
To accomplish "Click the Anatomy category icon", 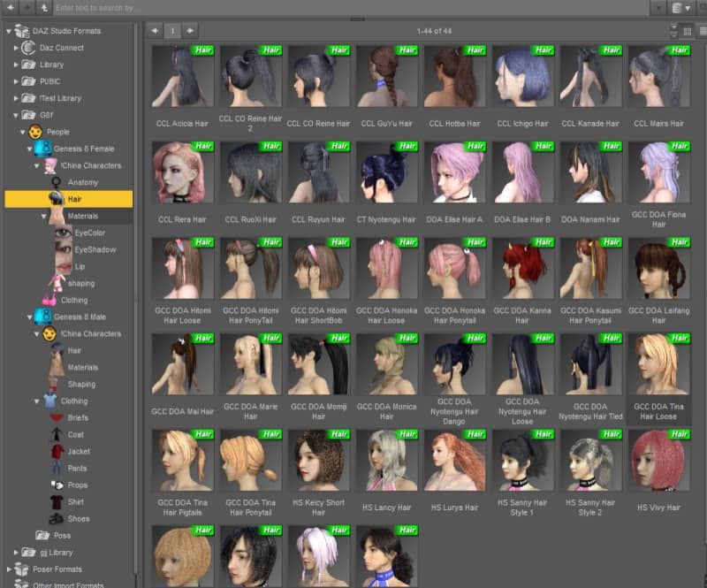I will pos(57,182).
